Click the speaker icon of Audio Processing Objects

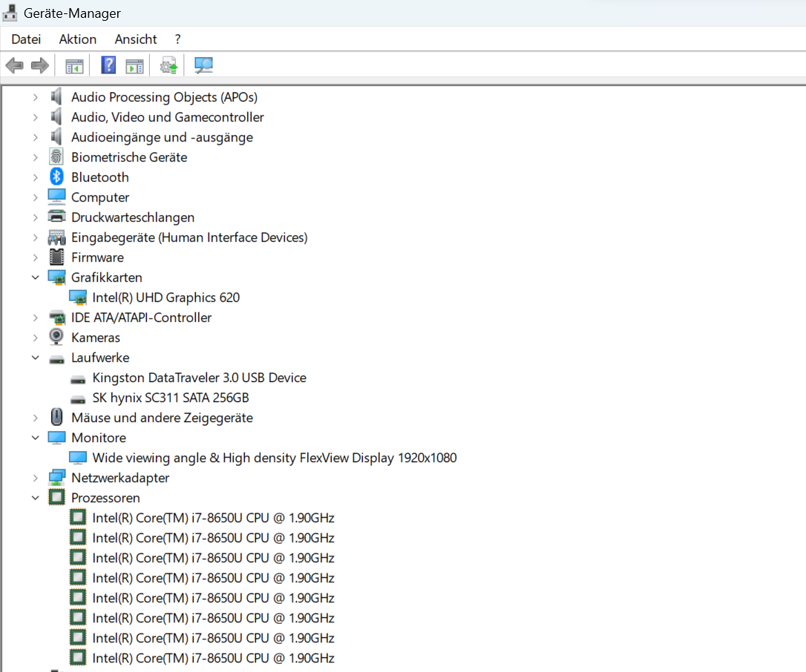(56, 96)
